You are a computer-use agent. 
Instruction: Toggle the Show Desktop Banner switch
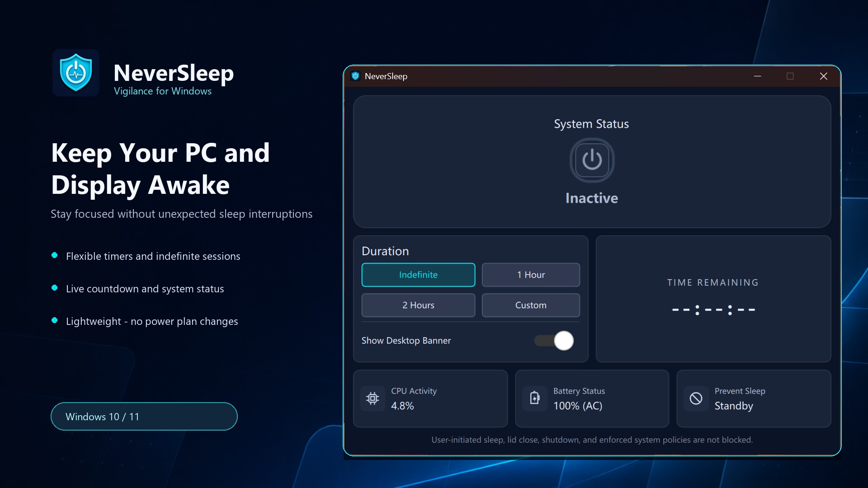pyautogui.click(x=554, y=341)
